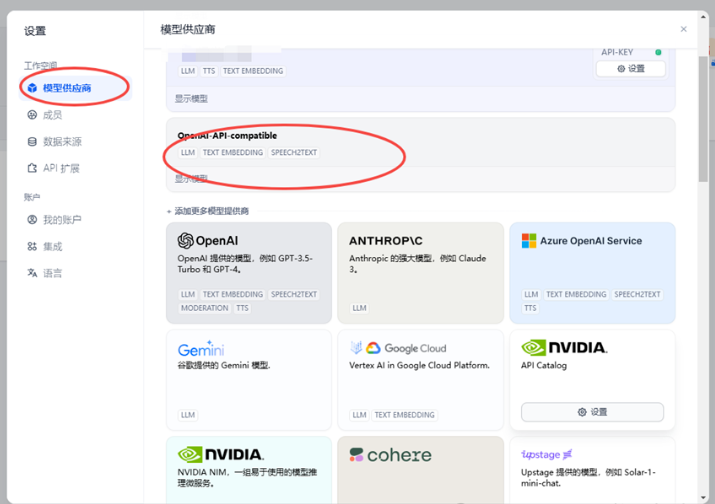
Task: Click the members icon beside 成员
Action: pyautogui.click(x=32, y=115)
